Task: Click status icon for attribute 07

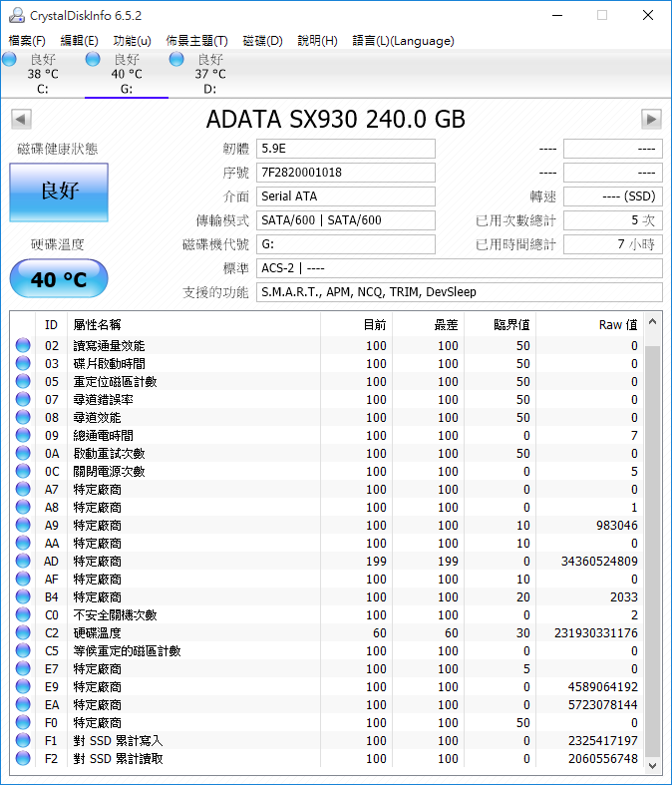Action: point(23,400)
